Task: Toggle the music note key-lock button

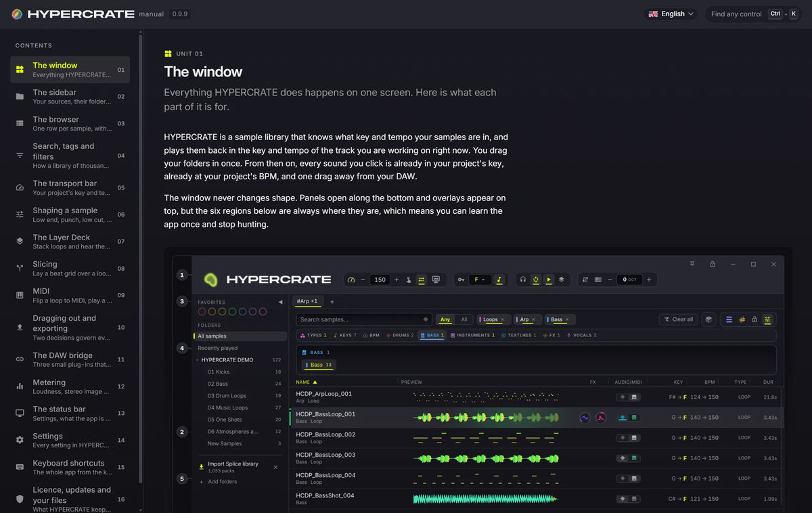Action: tap(499, 280)
